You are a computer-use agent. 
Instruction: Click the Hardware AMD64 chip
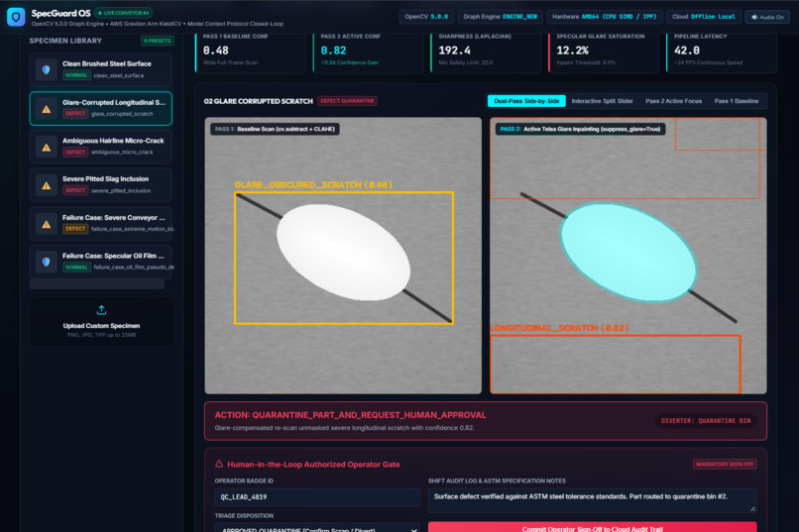pos(605,17)
